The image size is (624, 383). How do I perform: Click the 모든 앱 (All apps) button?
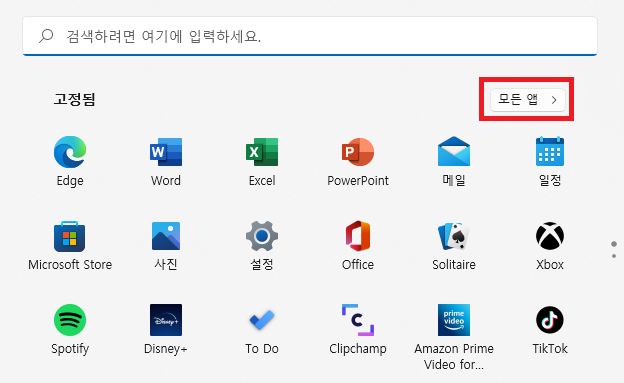(528, 100)
